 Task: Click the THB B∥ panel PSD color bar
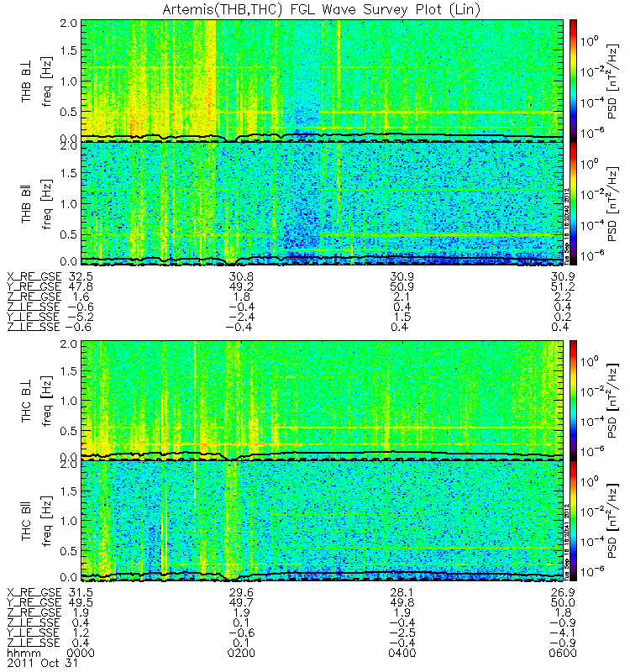coord(573,203)
